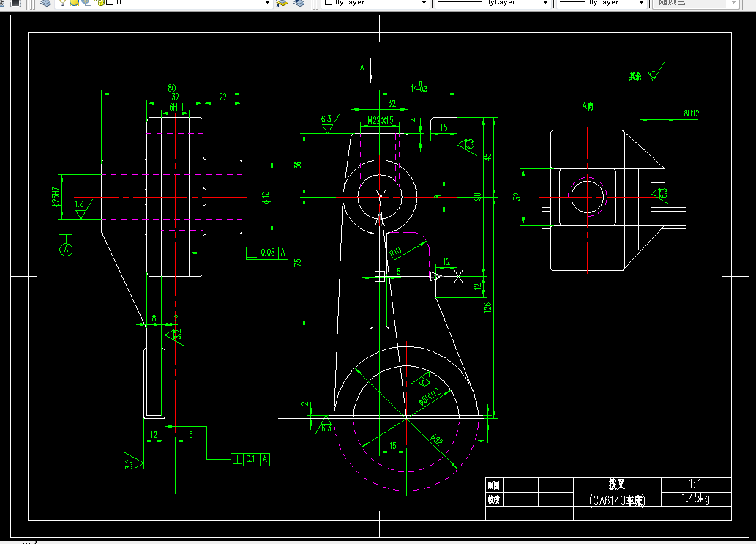Select the ϕ25H7 bore dimension
The width and height of the screenshot is (756, 544).
coord(56,197)
